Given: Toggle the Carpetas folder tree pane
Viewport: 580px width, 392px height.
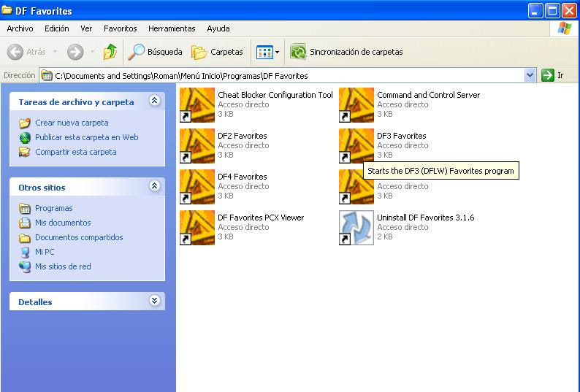Looking at the screenshot, I should [217, 52].
